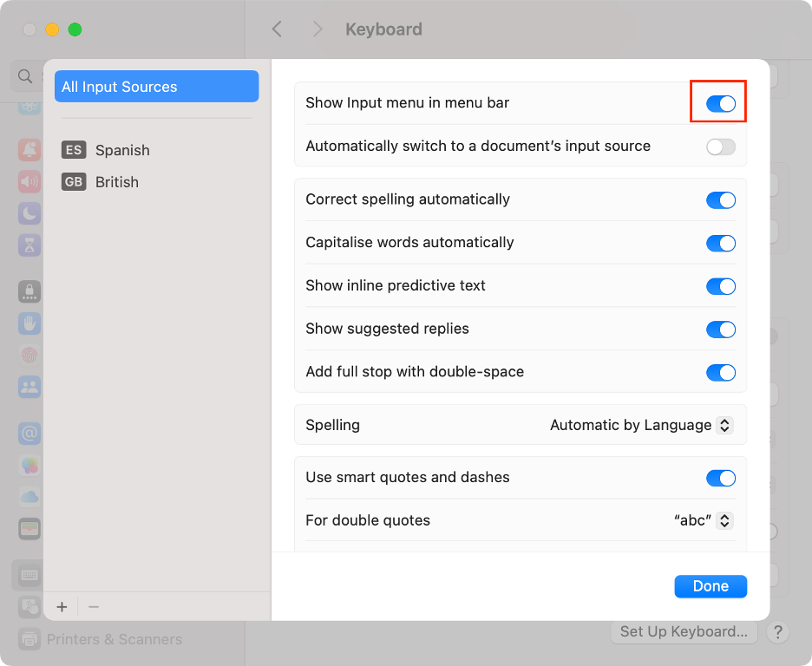The height and width of the screenshot is (666, 812).
Task: Turn off Correct spelling automatically
Action: pos(720,199)
